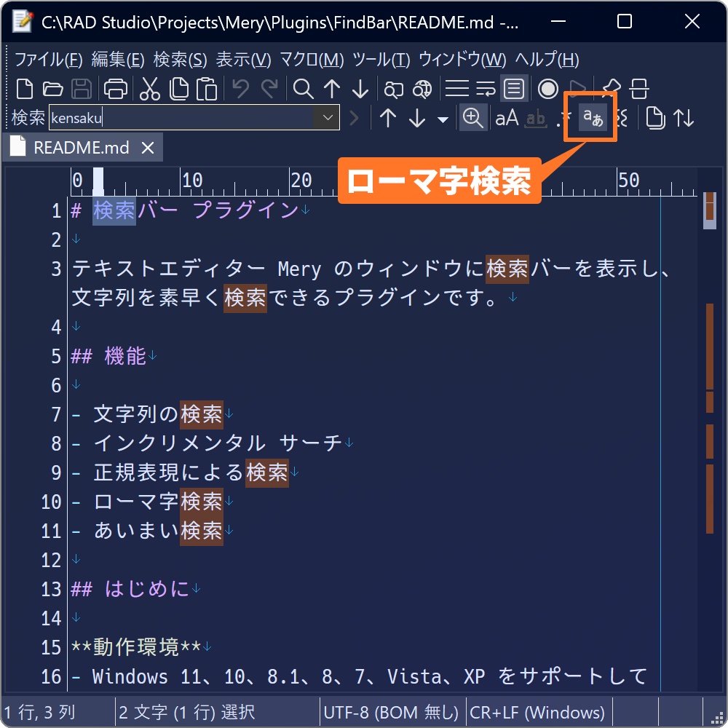Start macro recording with the circle icon
Image resolution: width=728 pixels, height=728 pixels.
tap(548, 89)
